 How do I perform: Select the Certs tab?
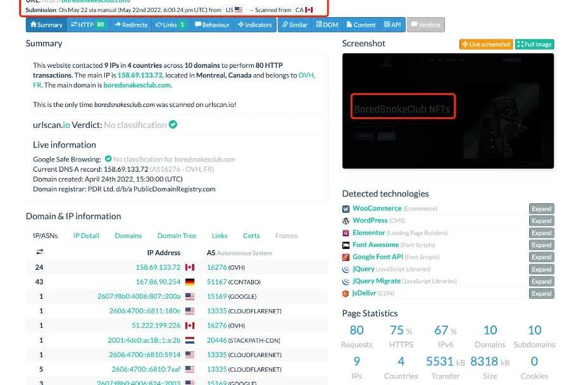pos(251,236)
